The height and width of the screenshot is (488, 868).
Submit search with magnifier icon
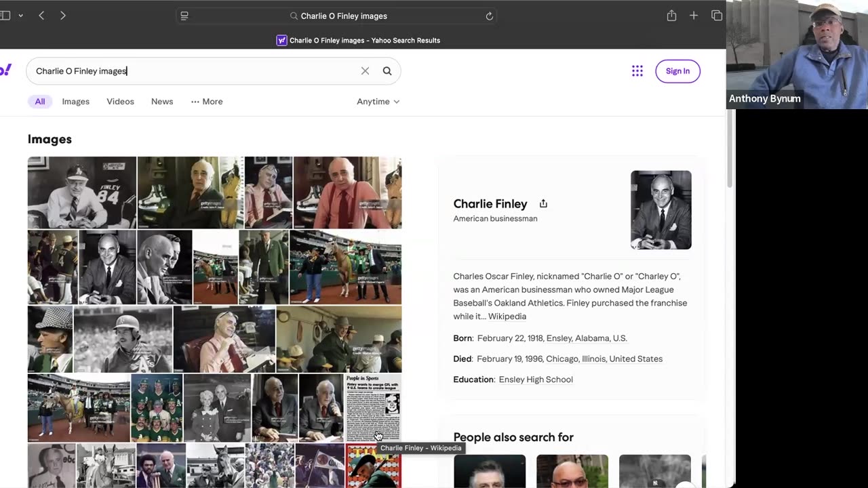tap(387, 71)
